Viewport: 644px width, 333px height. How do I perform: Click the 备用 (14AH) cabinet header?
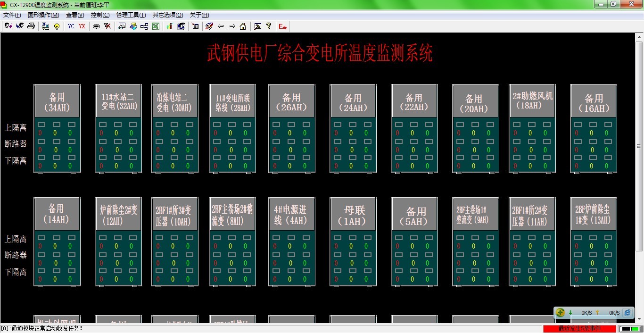pyautogui.click(x=57, y=214)
